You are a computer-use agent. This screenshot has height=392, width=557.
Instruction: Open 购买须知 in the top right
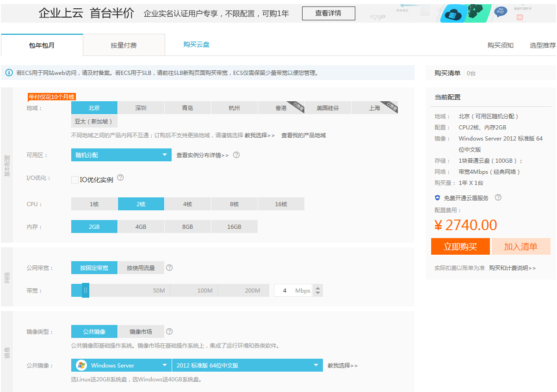501,45
